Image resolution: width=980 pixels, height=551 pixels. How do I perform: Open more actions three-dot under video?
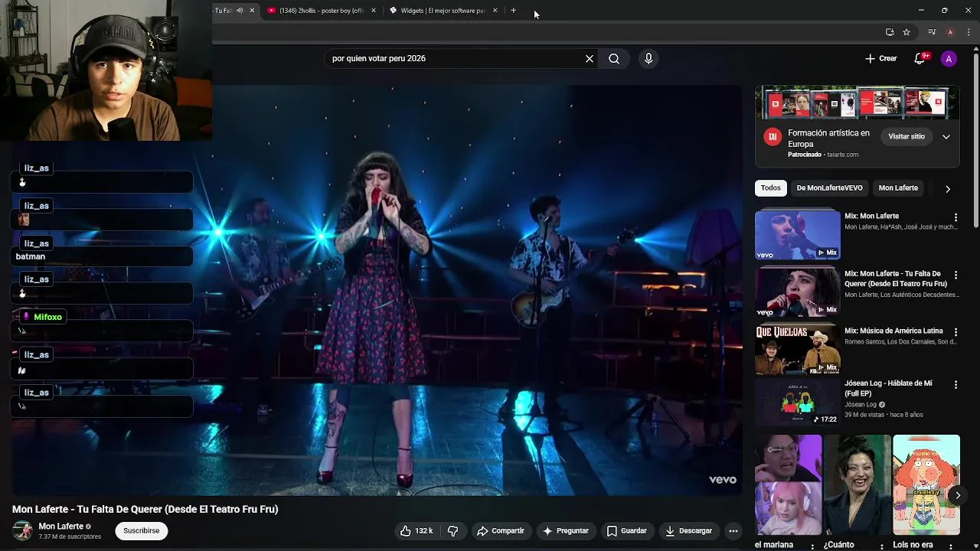[733, 530]
